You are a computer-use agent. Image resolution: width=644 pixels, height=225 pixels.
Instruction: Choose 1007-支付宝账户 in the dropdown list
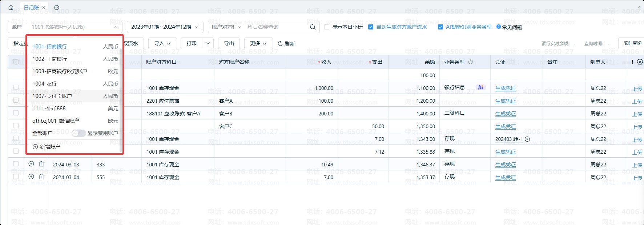click(x=52, y=96)
